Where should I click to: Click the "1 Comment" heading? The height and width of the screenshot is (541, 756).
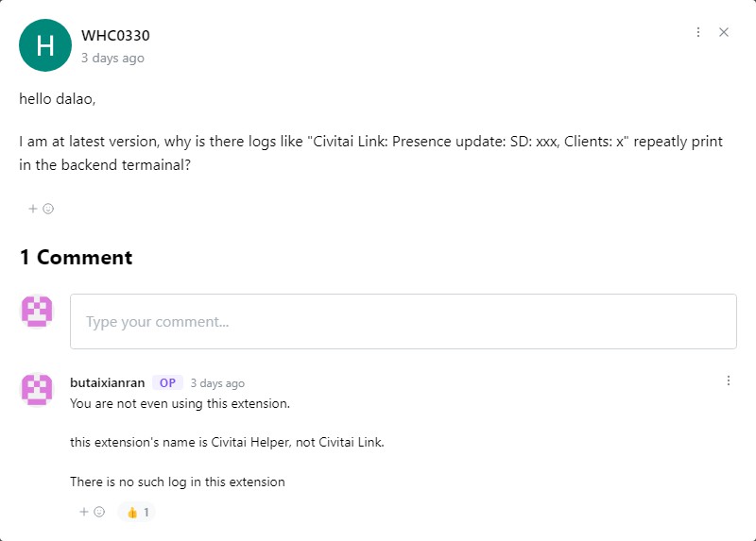(x=76, y=258)
